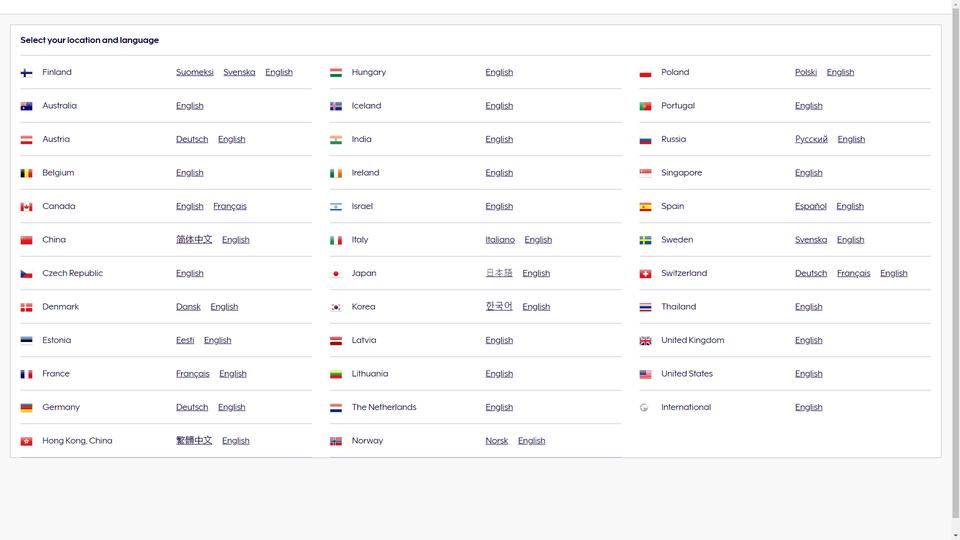The image size is (960, 540).
Task: Click the United Kingdom flag icon
Action: pyautogui.click(x=646, y=341)
